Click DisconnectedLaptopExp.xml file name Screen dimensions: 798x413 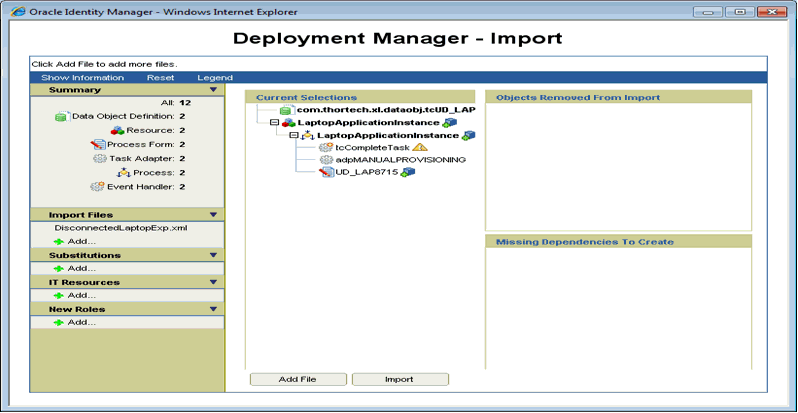coord(121,228)
